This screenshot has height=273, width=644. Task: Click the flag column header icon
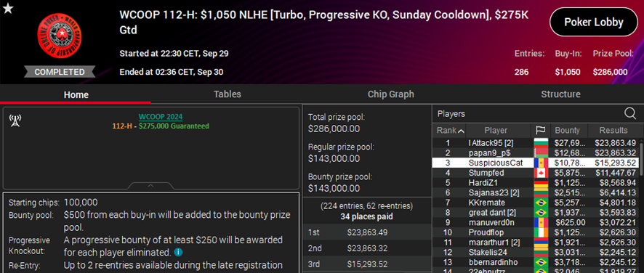coord(541,131)
